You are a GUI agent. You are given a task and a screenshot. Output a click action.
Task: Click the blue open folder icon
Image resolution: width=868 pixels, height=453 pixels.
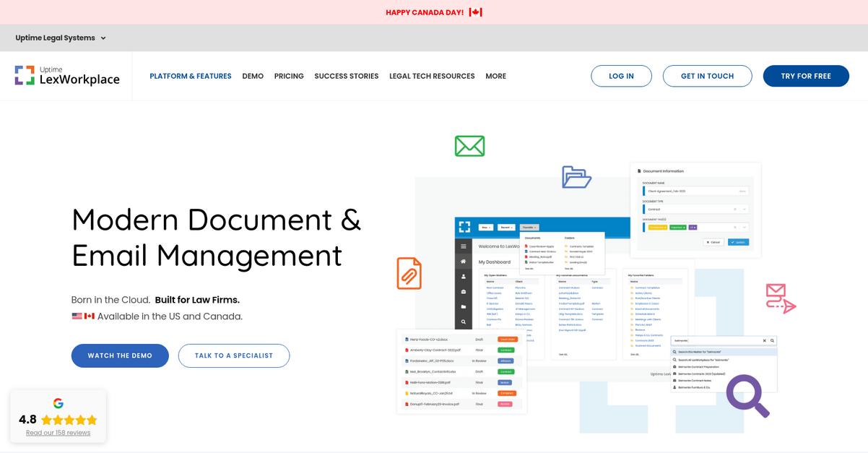576,177
